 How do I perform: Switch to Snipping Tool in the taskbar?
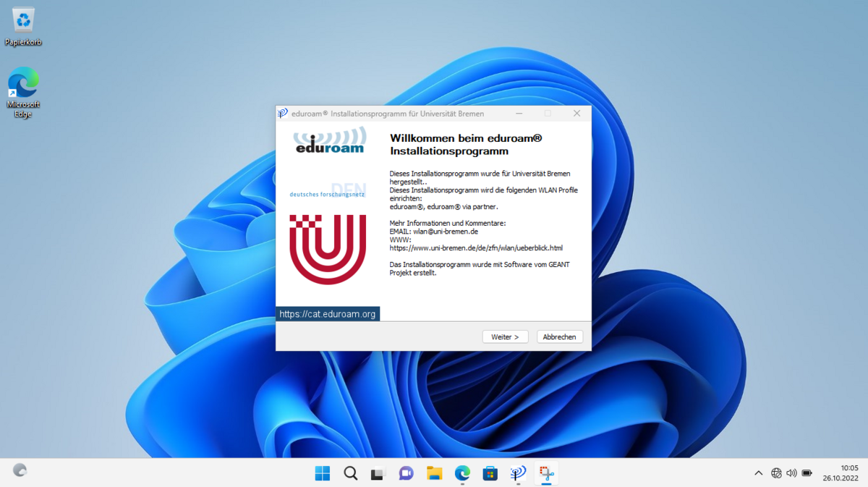(x=546, y=473)
